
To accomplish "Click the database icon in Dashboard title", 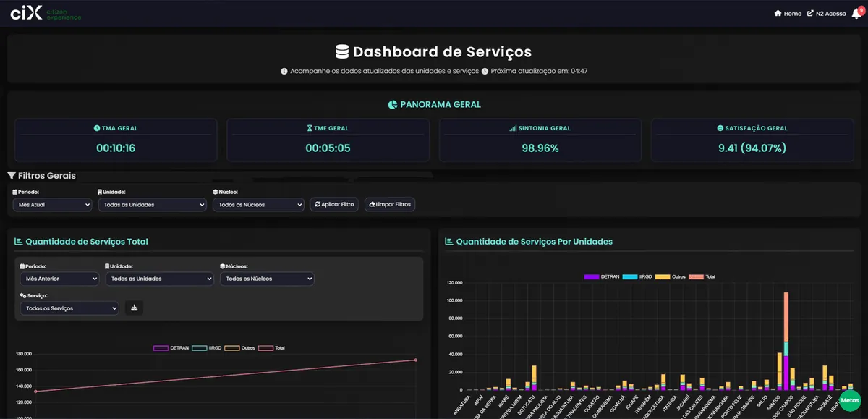I will (x=343, y=52).
